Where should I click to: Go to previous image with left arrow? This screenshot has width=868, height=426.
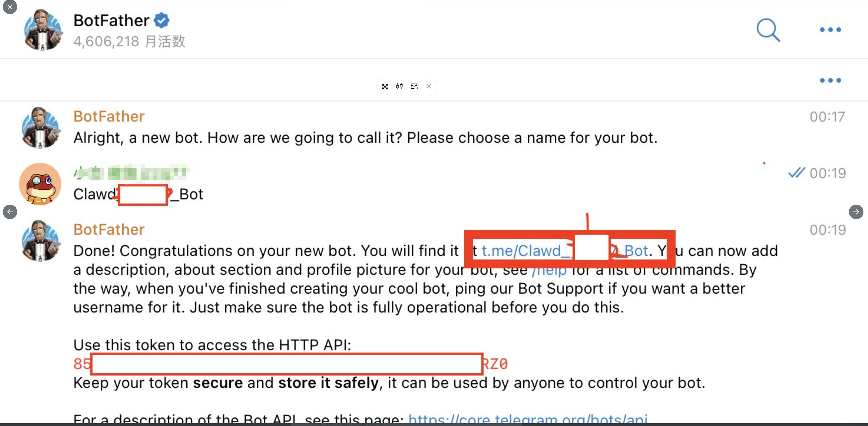[10, 212]
